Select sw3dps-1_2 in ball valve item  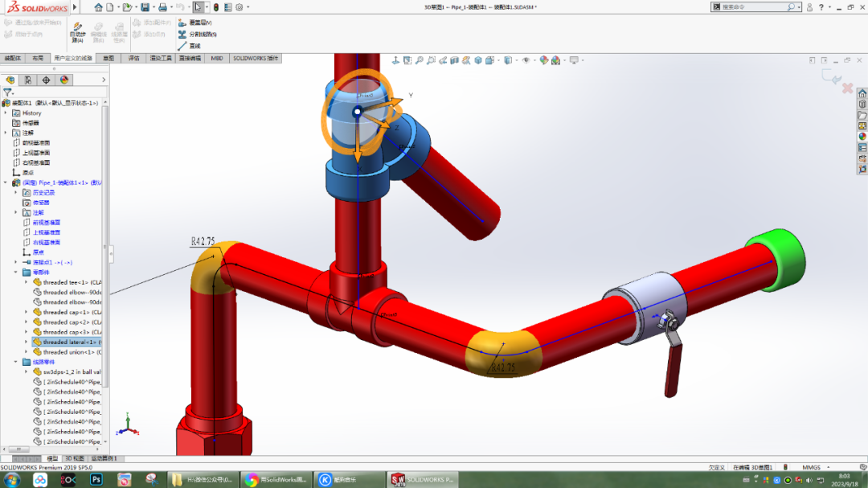click(67, 372)
